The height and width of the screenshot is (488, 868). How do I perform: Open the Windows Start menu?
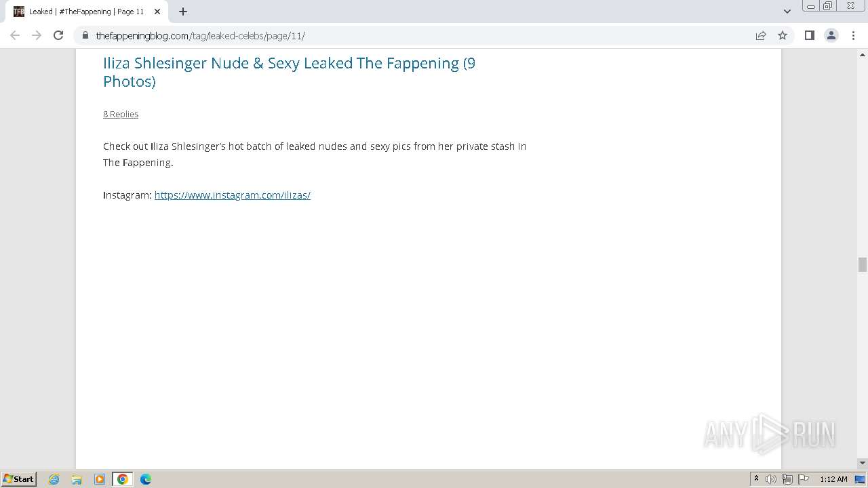point(19,479)
